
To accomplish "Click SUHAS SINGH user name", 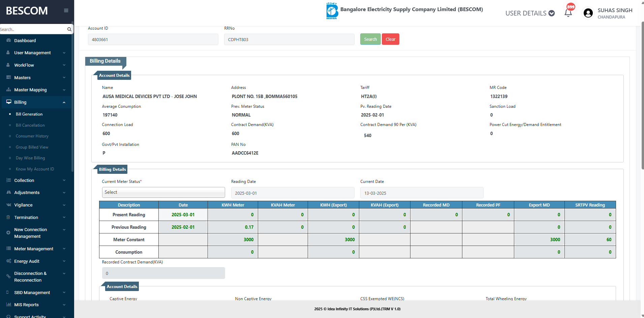I will (615, 10).
